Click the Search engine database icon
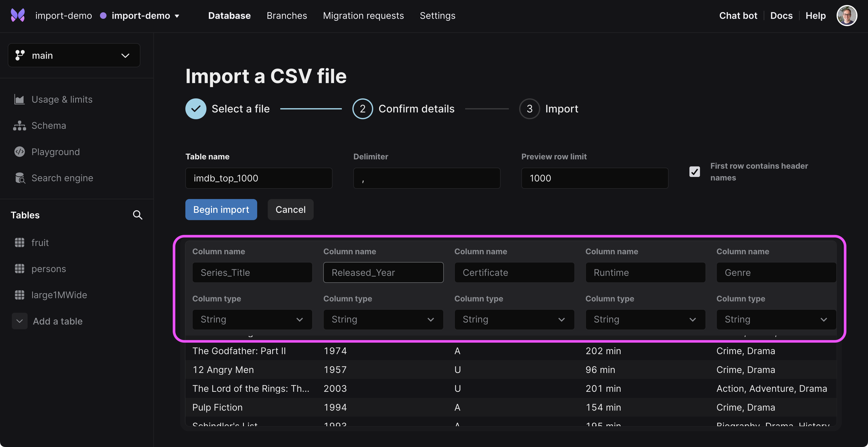Screen dimensions: 868x447 click(20, 178)
